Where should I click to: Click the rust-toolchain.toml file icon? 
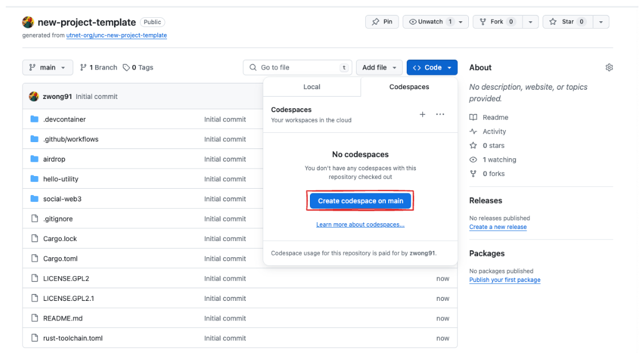(35, 338)
